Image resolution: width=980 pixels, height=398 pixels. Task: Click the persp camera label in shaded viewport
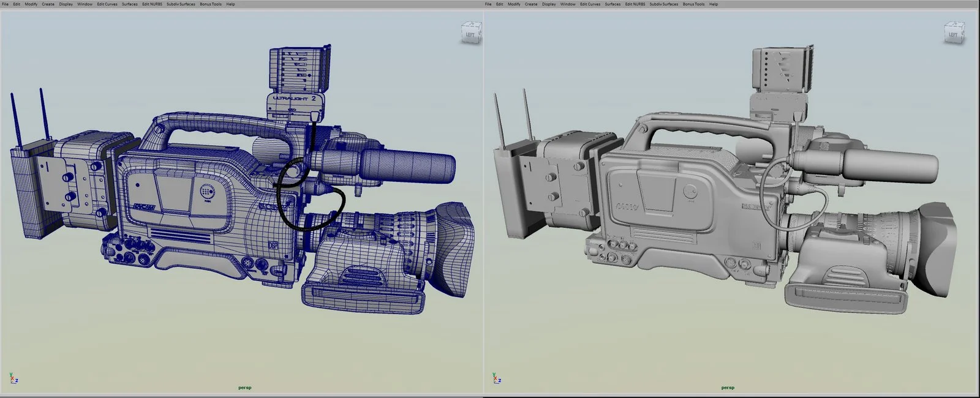pyautogui.click(x=728, y=388)
